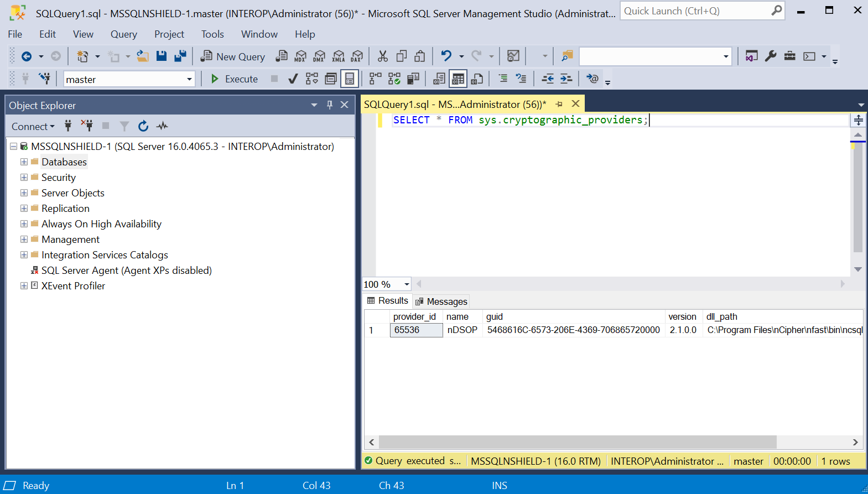Pin the Object Explorer panel

pyautogui.click(x=330, y=105)
